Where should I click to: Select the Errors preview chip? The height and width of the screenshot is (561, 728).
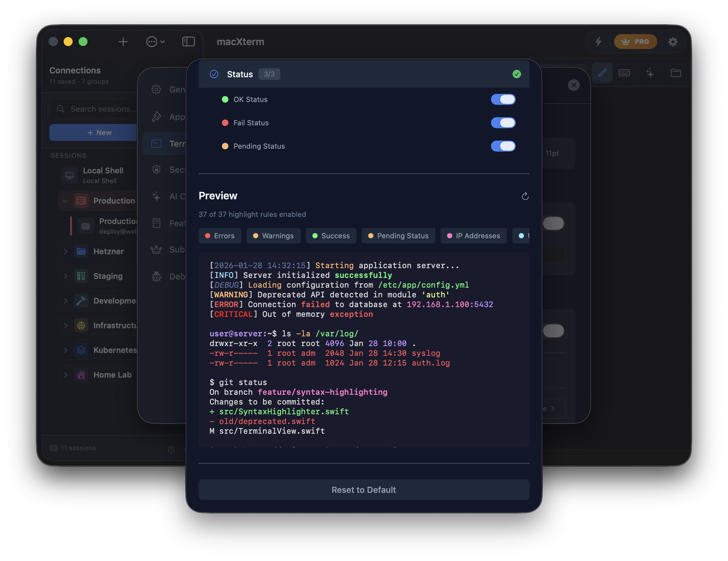[220, 236]
